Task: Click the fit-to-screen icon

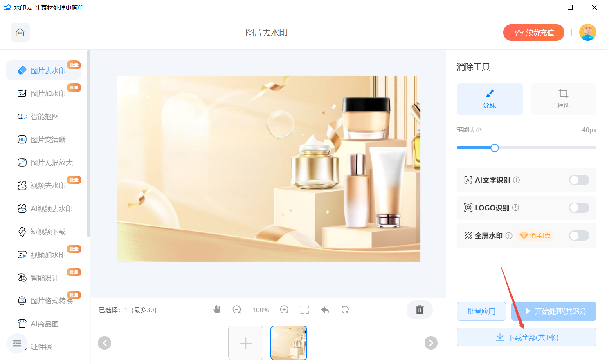Action: click(304, 310)
